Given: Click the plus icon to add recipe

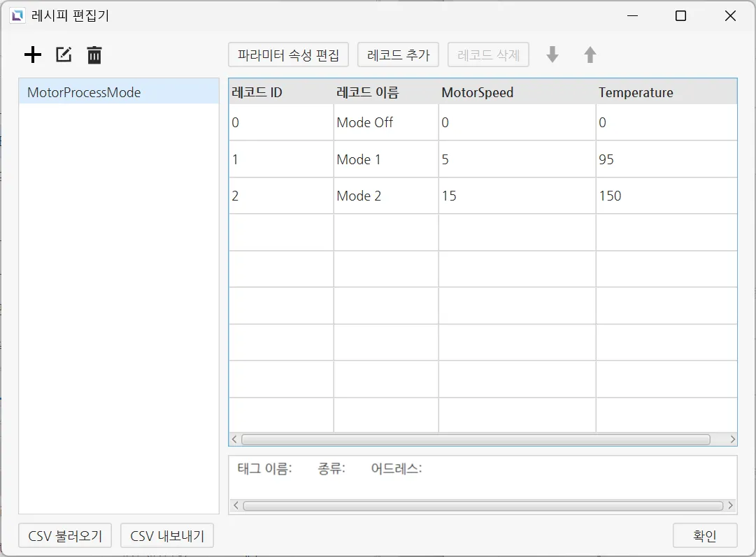Looking at the screenshot, I should coord(33,55).
